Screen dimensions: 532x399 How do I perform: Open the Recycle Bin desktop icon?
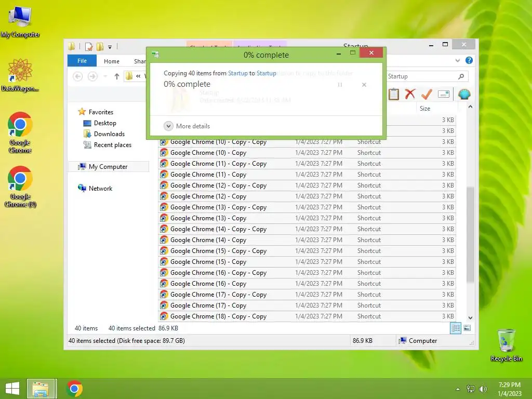[506, 345]
